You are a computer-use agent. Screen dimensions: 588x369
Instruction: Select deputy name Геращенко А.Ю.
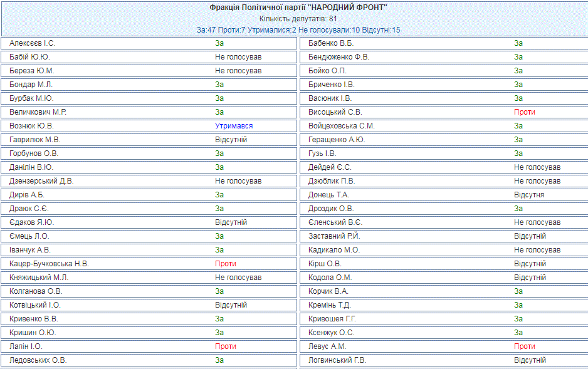[x=337, y=140]
